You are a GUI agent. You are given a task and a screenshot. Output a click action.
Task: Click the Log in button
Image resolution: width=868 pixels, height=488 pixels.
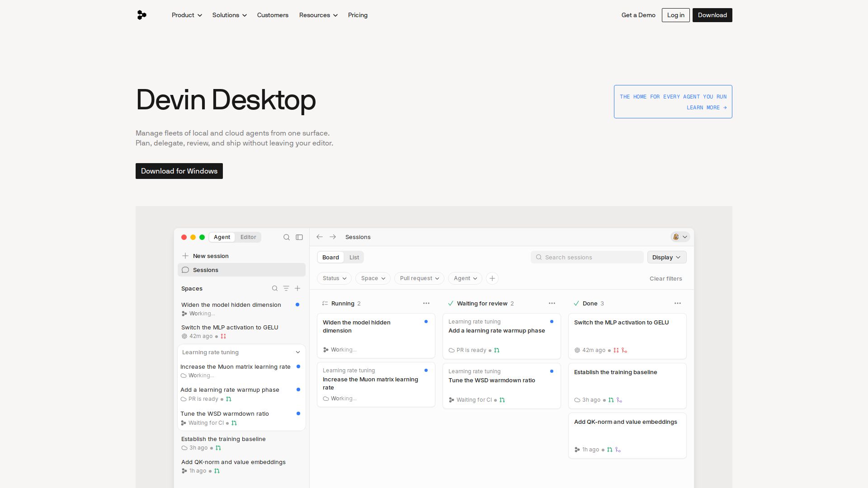676,15
